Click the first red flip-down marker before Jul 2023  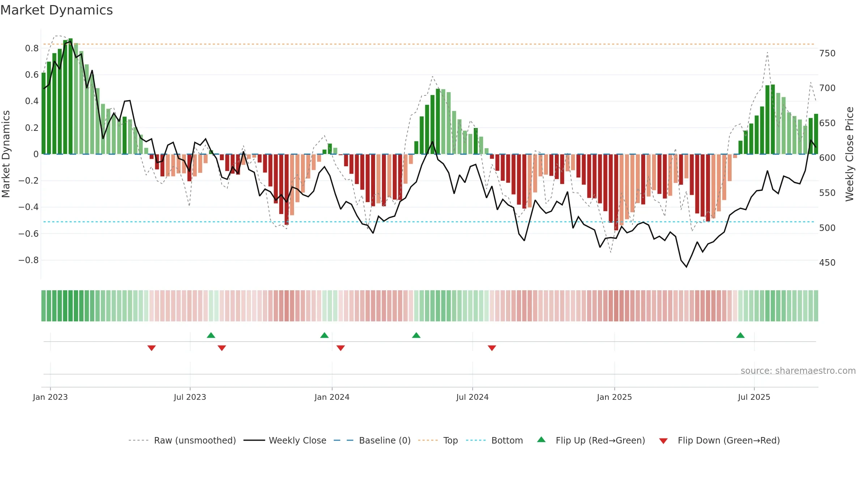pos(152,348)
